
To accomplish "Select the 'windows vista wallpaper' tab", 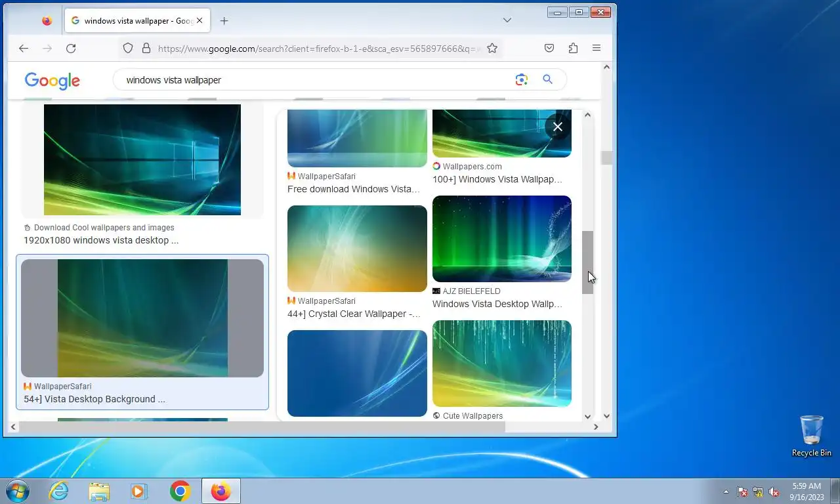I will pyautogui.click(x=136, y=20).
